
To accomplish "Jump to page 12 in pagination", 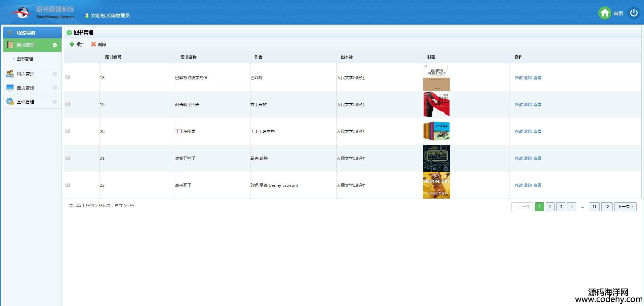I will (607, 207).
